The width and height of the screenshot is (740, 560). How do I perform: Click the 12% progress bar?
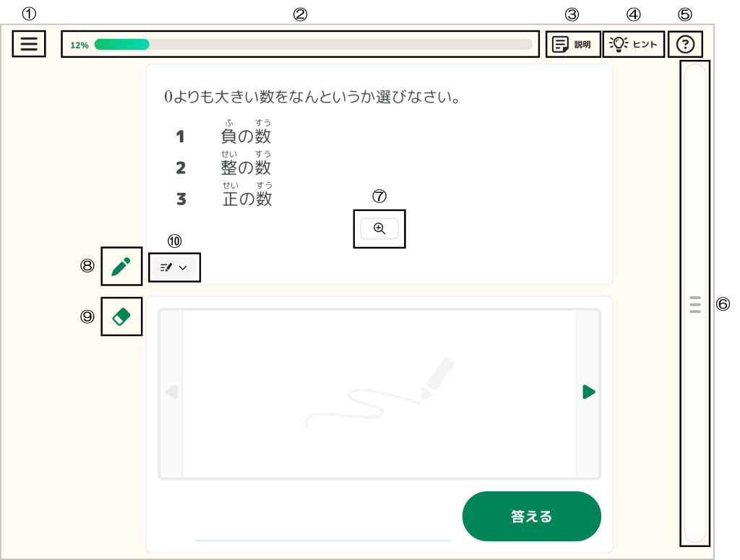(314, 44)
